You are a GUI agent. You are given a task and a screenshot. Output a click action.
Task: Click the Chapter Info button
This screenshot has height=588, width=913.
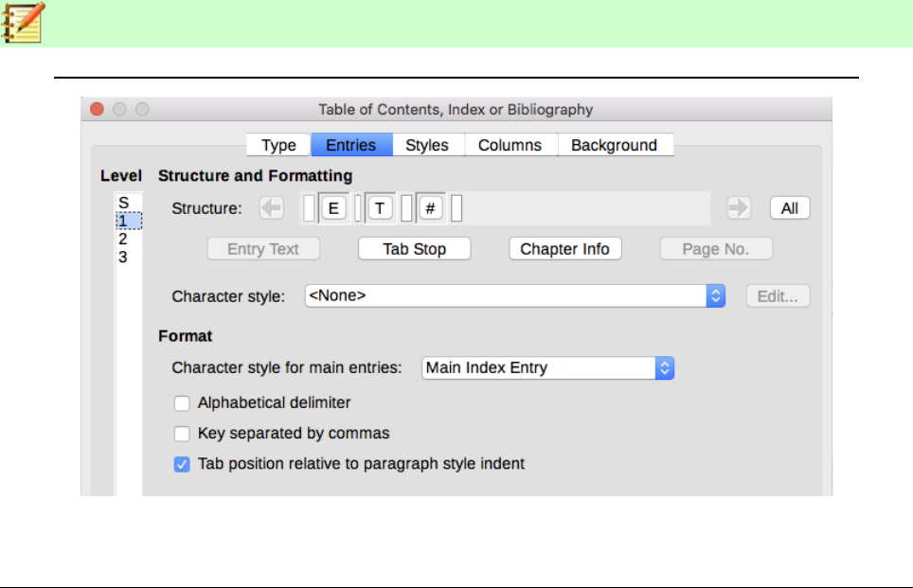(564, 249)
